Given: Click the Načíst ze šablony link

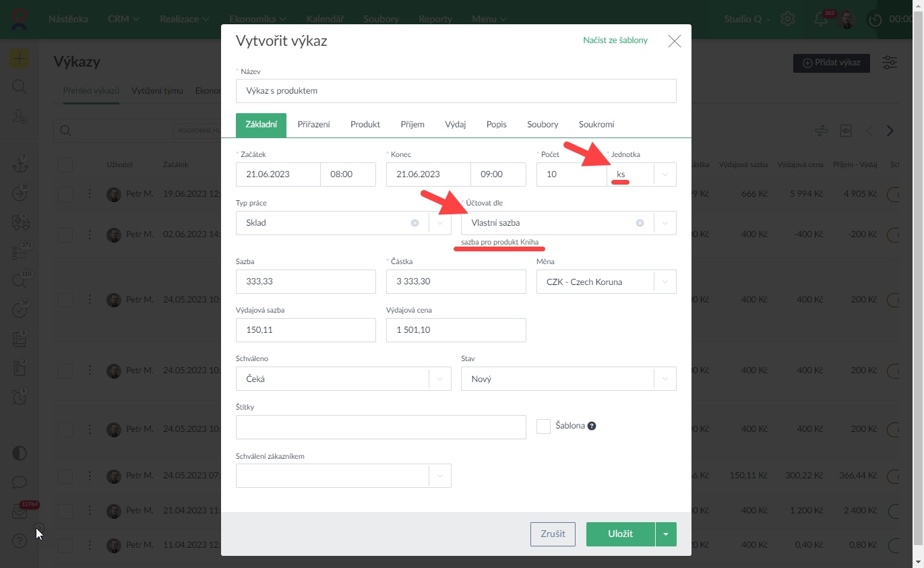Looking at the screenshot, I should 615,40.
